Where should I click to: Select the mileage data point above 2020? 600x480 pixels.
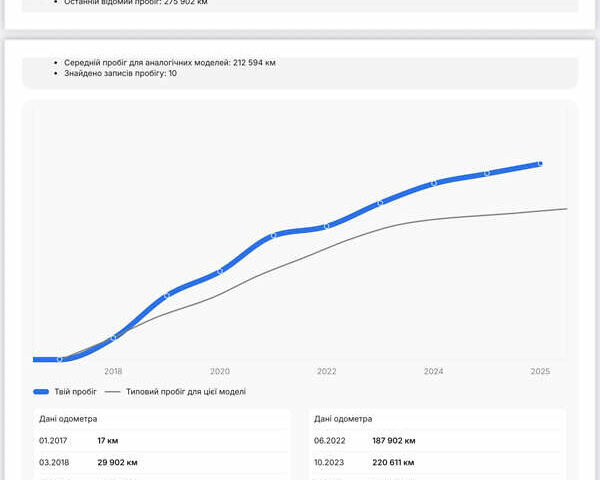click(220, 271)
